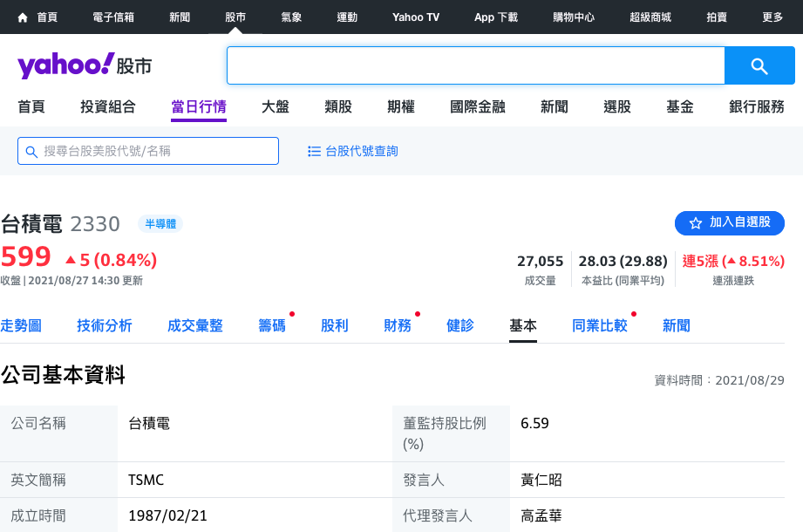Open 電子信箱 in the top bar
The image size is (803, 532).
[113, 17]
